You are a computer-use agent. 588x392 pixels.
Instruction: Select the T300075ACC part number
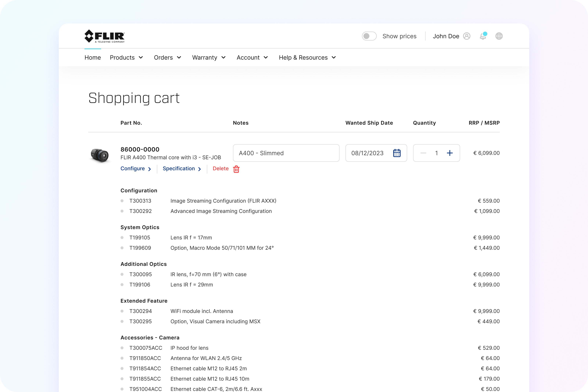[146, 348]
